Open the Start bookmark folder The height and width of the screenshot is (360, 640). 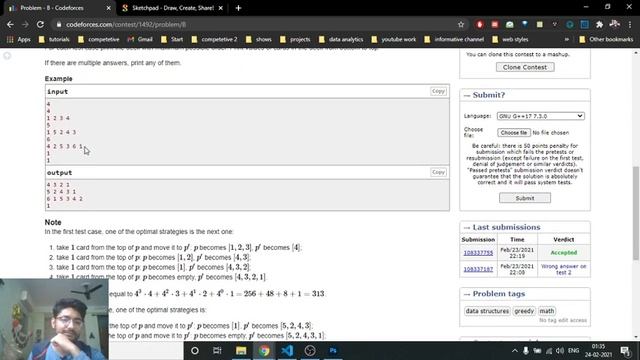[172, 39]
